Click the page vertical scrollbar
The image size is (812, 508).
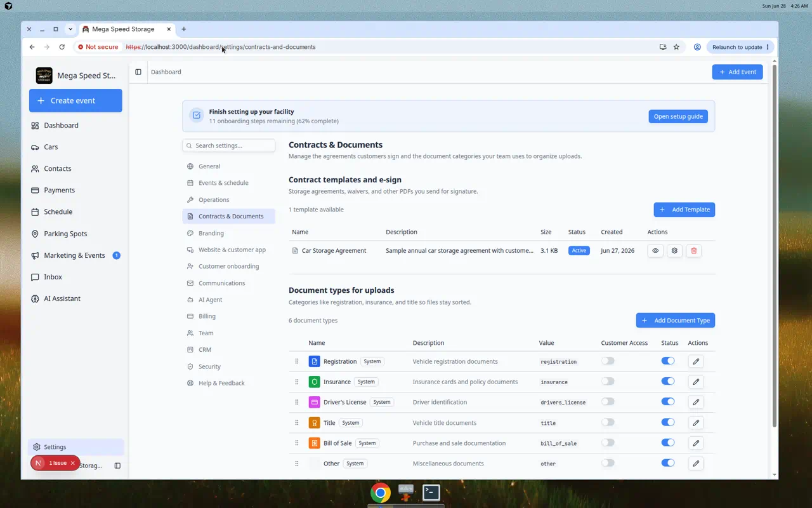774,244
